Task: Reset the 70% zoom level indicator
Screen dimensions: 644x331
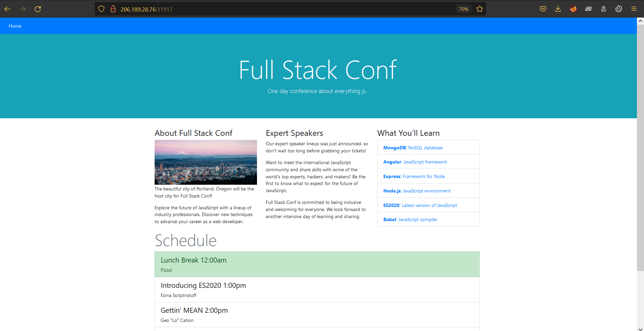Action: tap(463, 9)
